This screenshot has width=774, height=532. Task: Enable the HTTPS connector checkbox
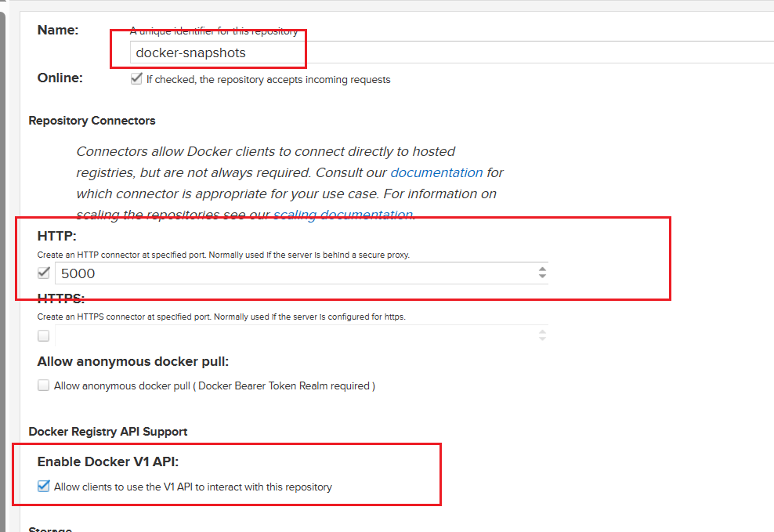click(x=44, y=336)
